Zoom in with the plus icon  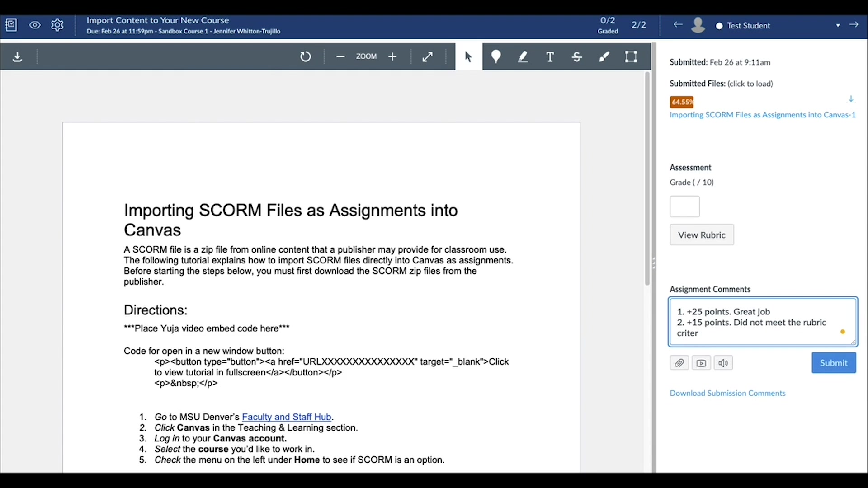(x=392, y=57)
